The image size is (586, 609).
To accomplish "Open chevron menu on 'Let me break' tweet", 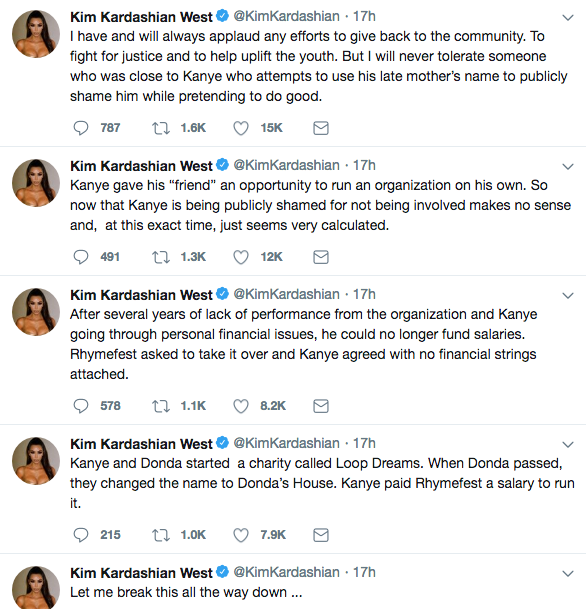I will coord(568,573).
